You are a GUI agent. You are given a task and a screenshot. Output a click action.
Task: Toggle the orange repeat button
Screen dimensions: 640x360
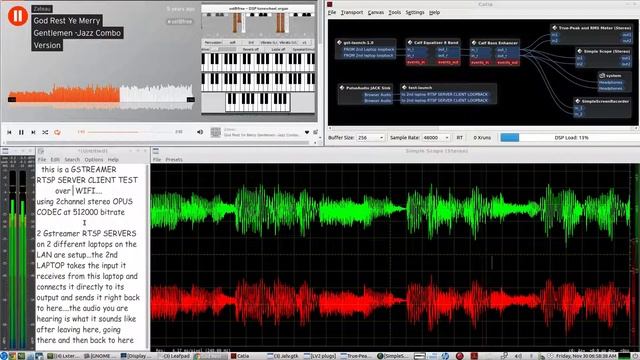(57, 132)
